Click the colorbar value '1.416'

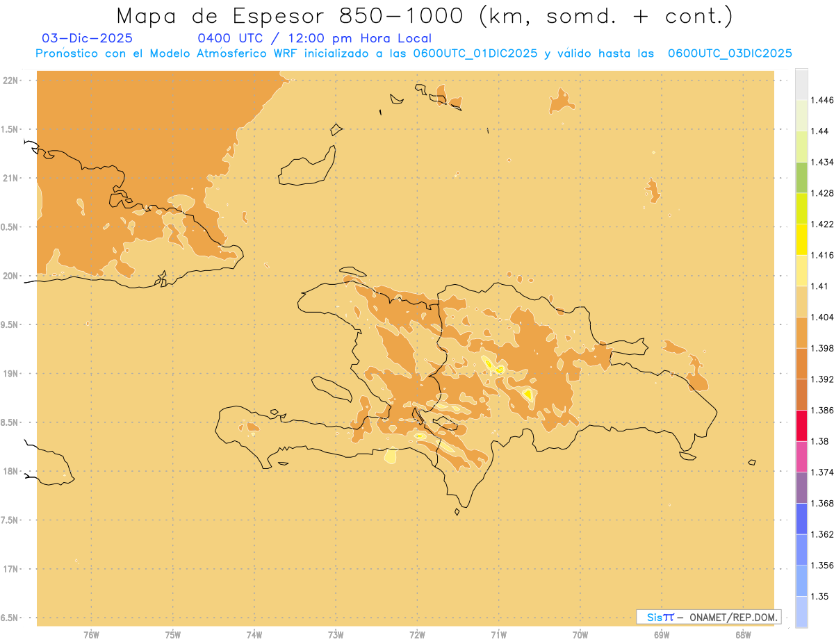point(823,255)
